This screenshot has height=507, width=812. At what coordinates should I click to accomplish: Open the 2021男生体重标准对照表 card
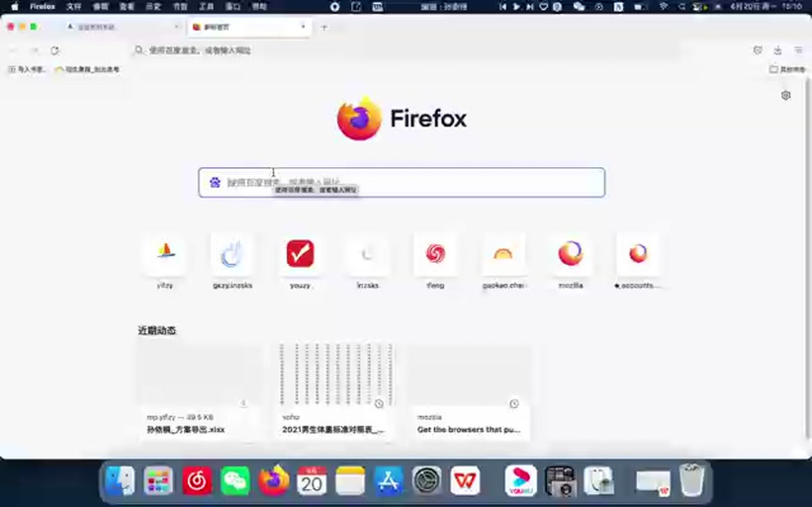tap(334, 392)
